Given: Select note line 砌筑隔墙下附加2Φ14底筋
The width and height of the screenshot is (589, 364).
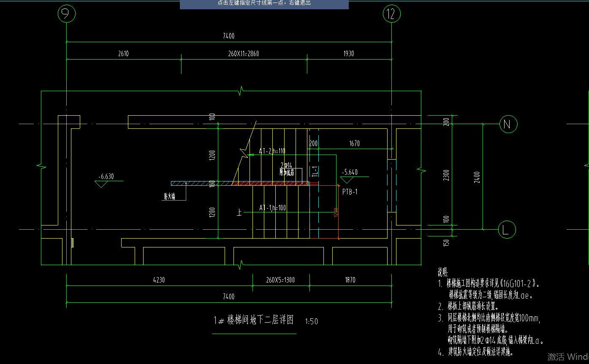Looking at the screenshot, I should [x=496, y=340].
